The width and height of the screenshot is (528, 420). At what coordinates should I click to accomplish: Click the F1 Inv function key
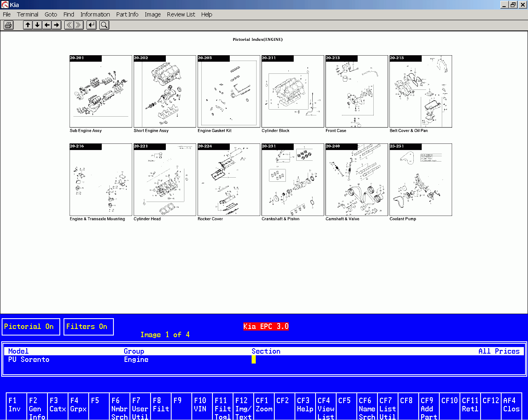coord(16,407)
